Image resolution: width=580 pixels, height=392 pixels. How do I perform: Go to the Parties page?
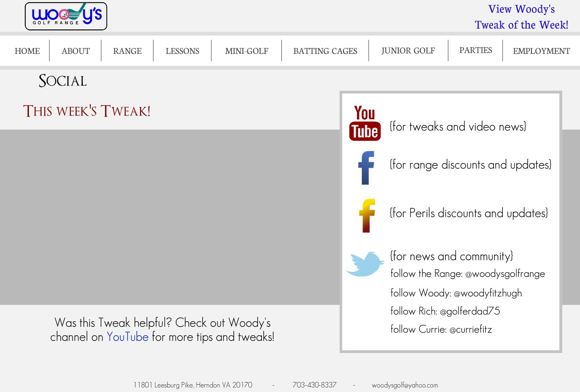(x=475, y=50)
